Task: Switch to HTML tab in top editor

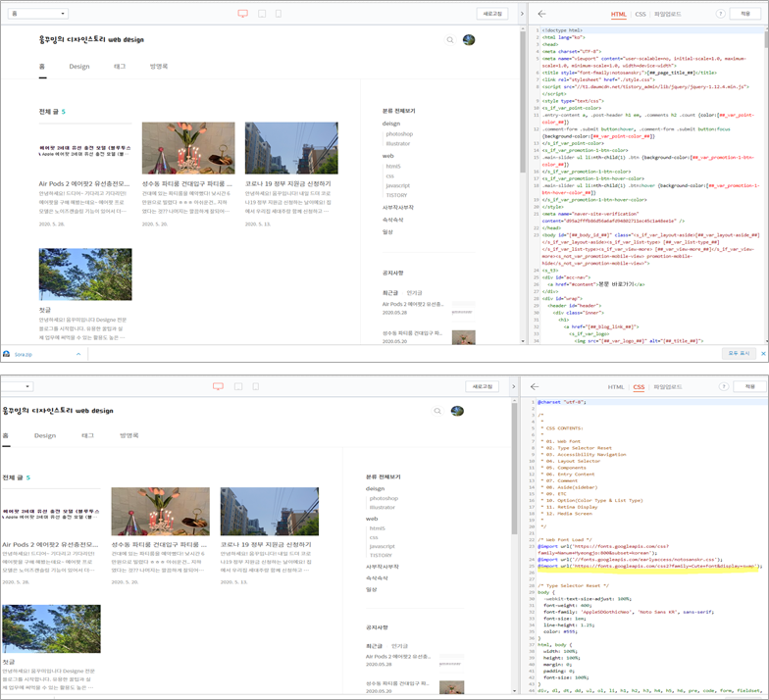Action: (x=618, y=14)
